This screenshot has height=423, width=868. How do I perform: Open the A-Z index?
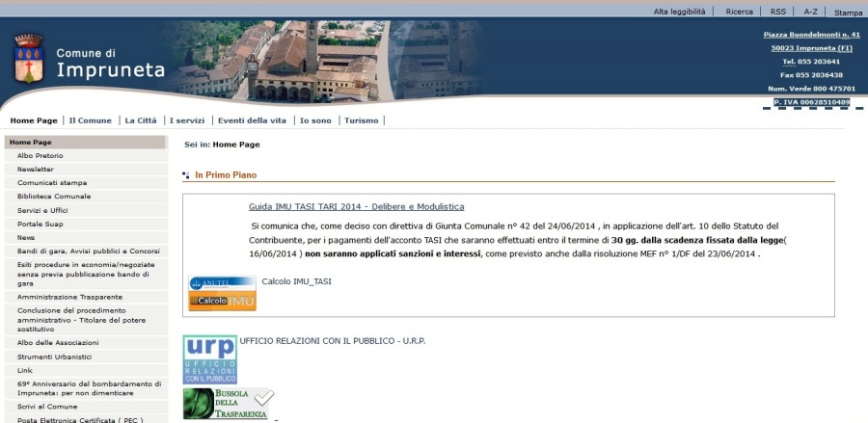click(x=810, y=12)
